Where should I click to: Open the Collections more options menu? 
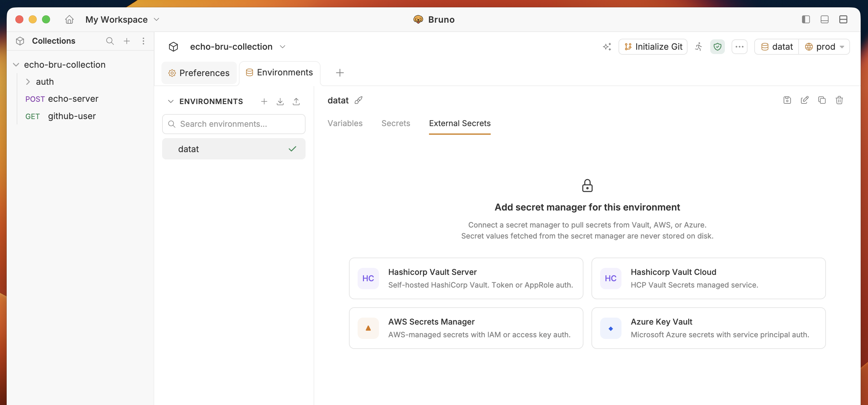(143, 41)
